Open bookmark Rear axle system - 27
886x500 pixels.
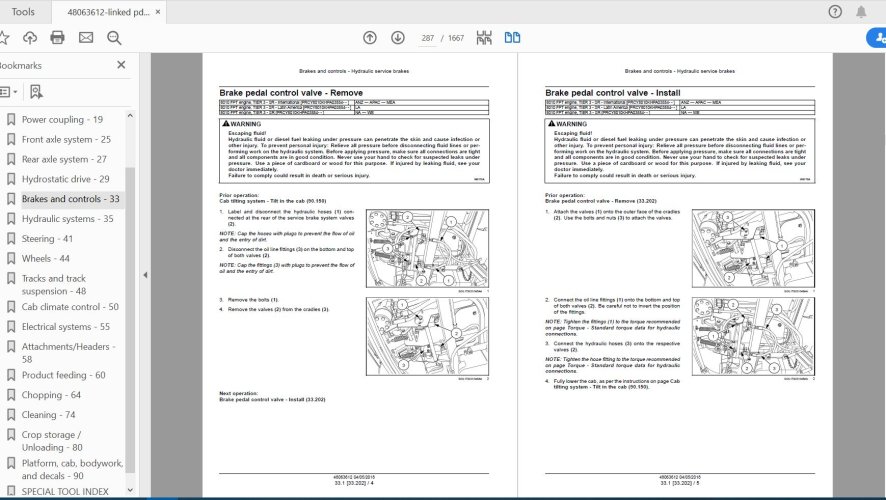coord(64,159)
